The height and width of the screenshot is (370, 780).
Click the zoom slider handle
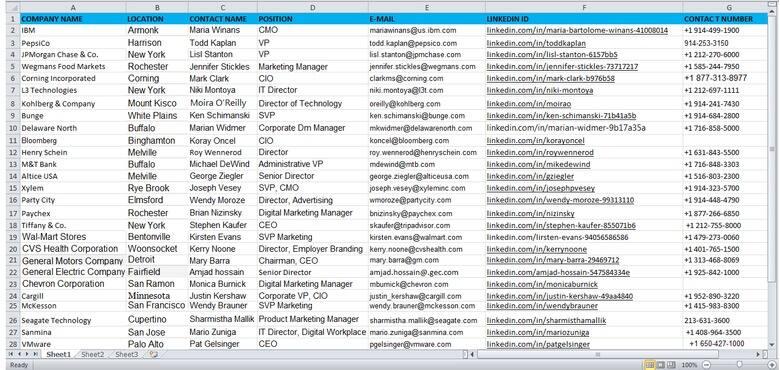tap(740, 365)
